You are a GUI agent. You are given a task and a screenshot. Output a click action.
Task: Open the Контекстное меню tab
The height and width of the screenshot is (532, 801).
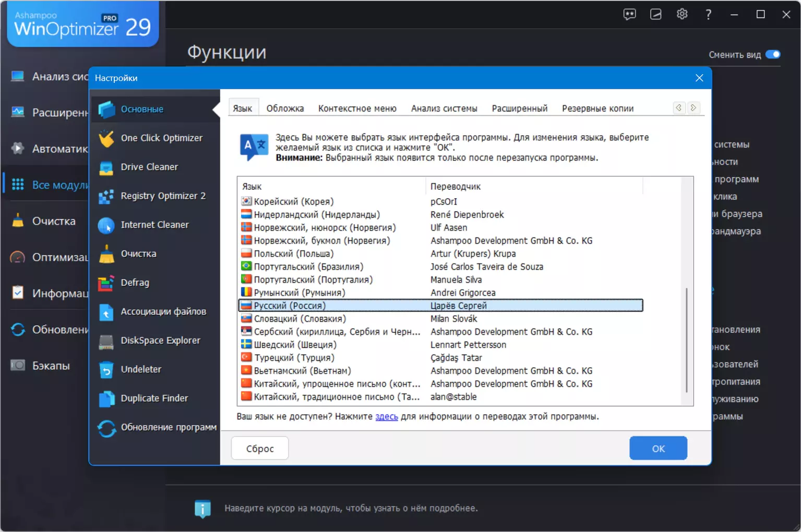(x=357, y=108)
